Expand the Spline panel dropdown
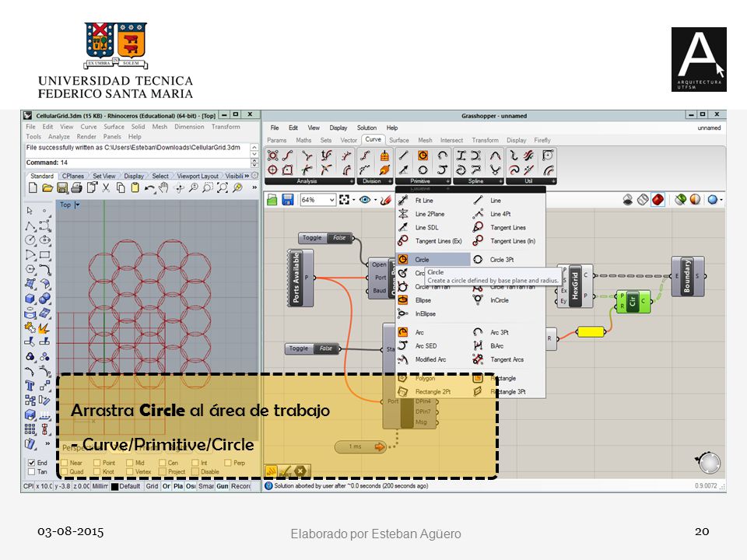The height and width of the screenshot is (560, 747). (x=500, y=181)
